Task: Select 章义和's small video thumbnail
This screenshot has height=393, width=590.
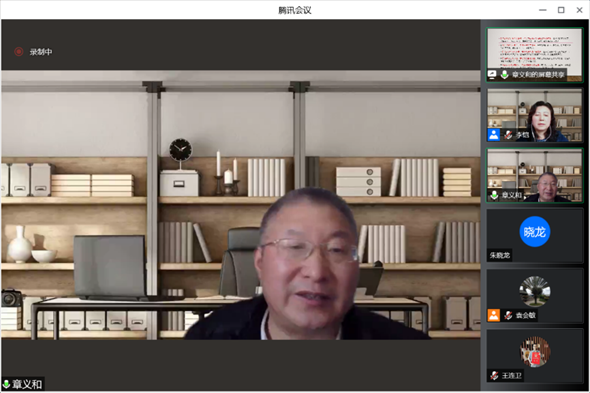Action: [x=535, y=175]
